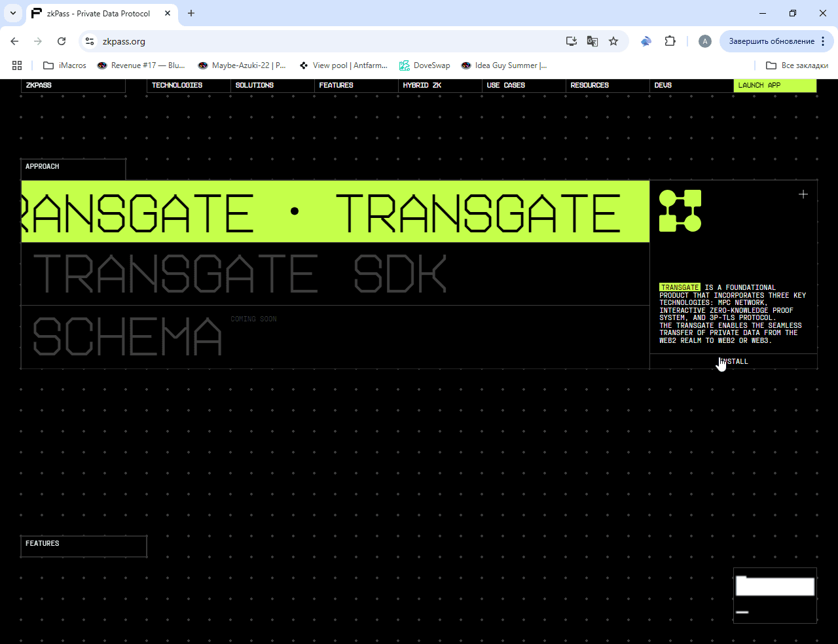Open the DoveSwap bookmark
This screenshot has height=644, width=838.
point(425,65)
